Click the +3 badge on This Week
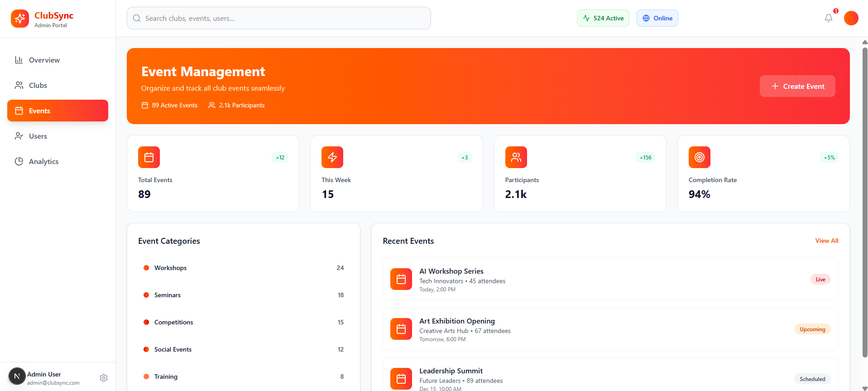This screenshot has width=868, height=391. (x=465, y=157)
